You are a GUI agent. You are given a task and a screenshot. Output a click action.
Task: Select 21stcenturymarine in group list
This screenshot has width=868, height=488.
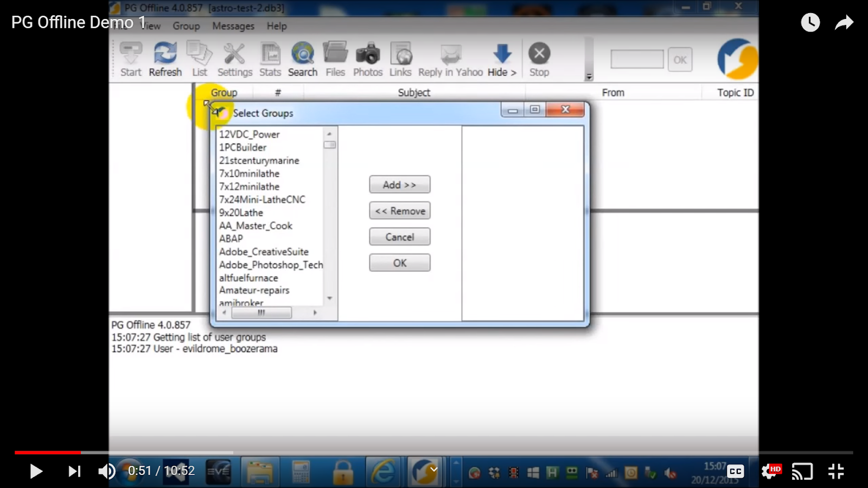tap(259, 160)
